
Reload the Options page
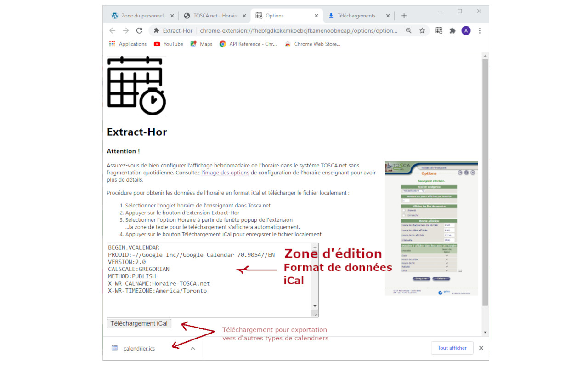[x=139, y=30]
